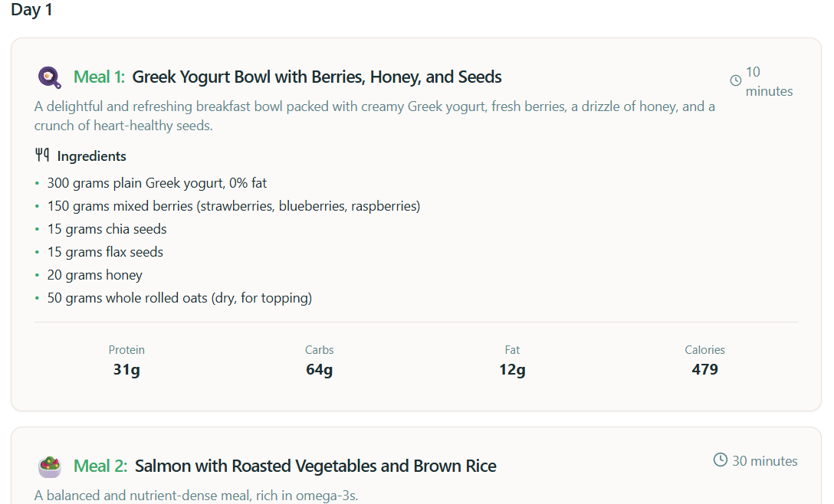Click the green Meal 1 label

(99, 77)
